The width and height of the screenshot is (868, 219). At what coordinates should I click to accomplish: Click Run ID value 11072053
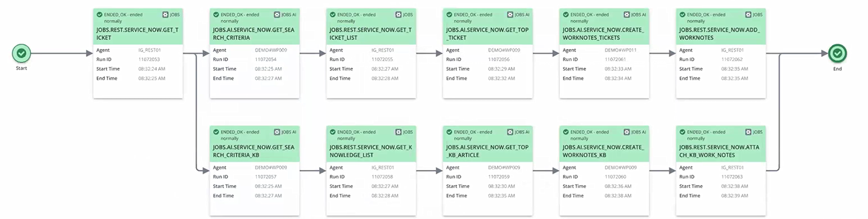pos(149,59)
